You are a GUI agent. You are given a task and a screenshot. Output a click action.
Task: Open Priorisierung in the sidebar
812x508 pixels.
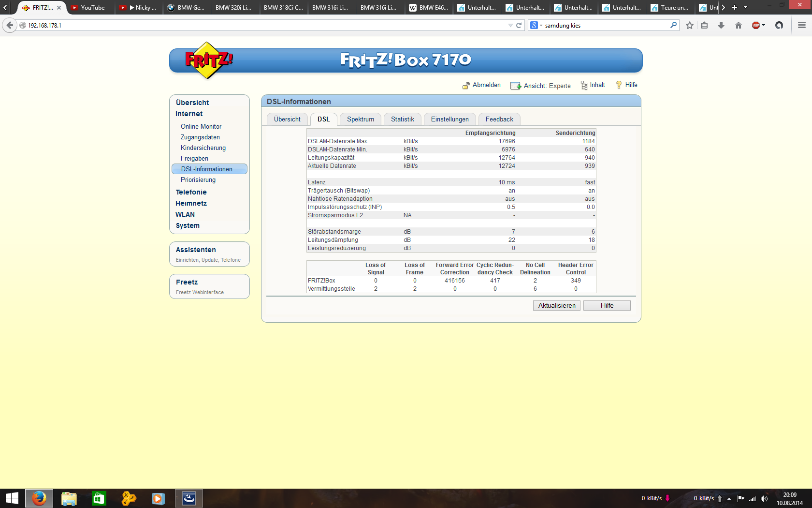coord(198,179)
